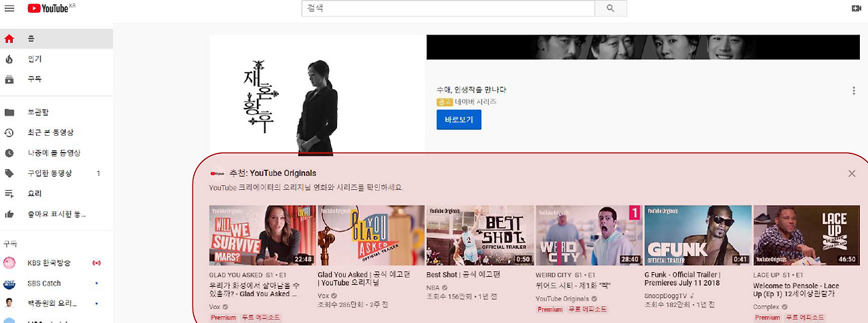
Task: Click the 네이버 시리즈 advertiser link
Action: pos(475,102)
